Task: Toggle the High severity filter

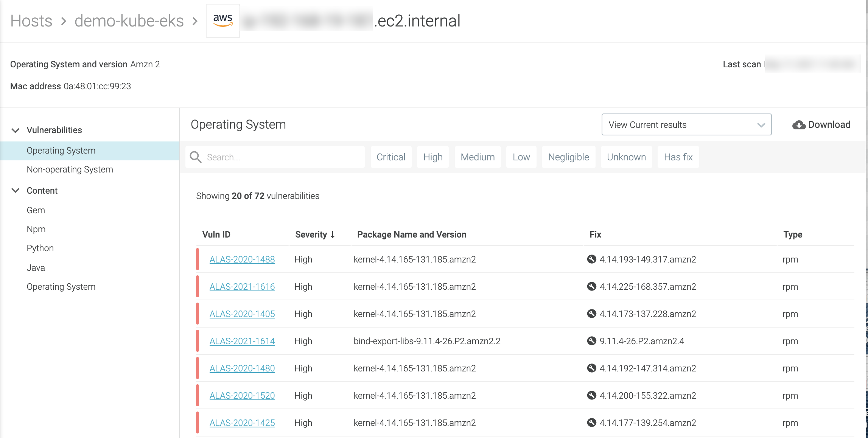Action: [433, 157]
